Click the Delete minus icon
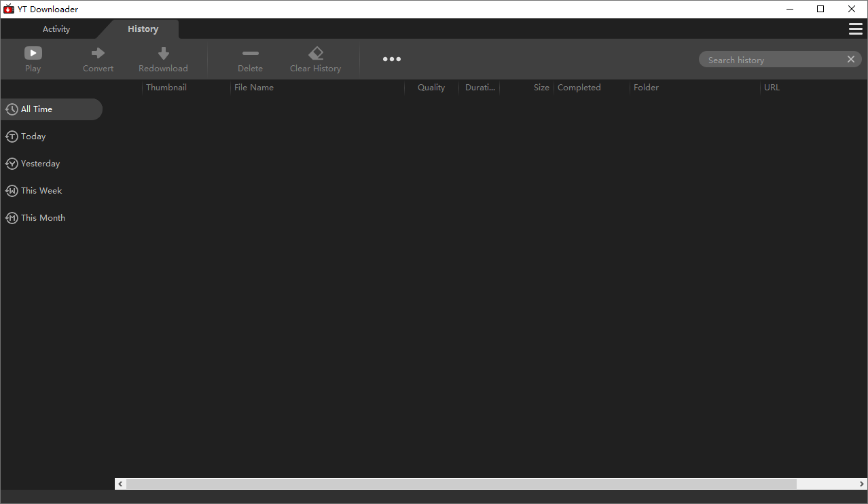Viewport: 868px width, 504px height. point(250,53)
